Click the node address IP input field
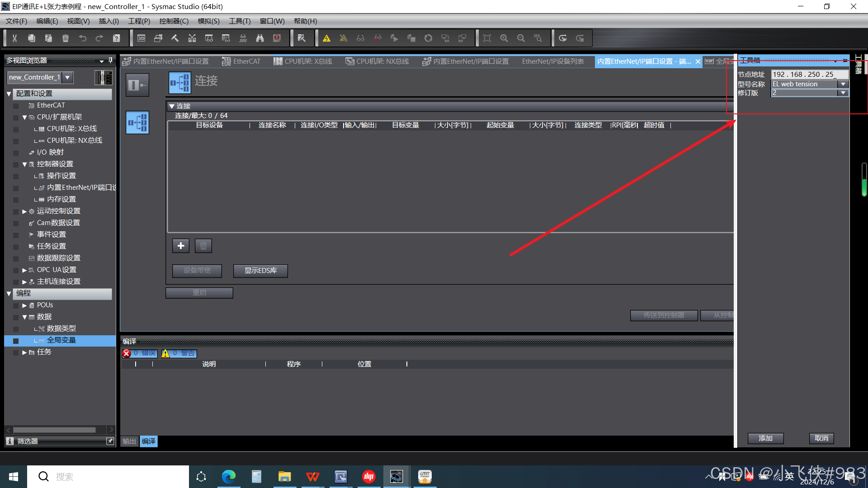Viewport: 868px width, 488px height. pos(809,75)
